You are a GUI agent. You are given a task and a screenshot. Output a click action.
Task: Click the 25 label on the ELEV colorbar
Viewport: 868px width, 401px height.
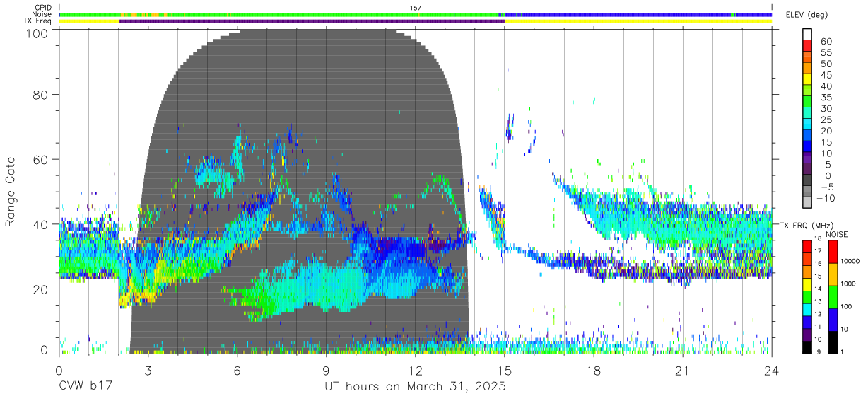826,120
